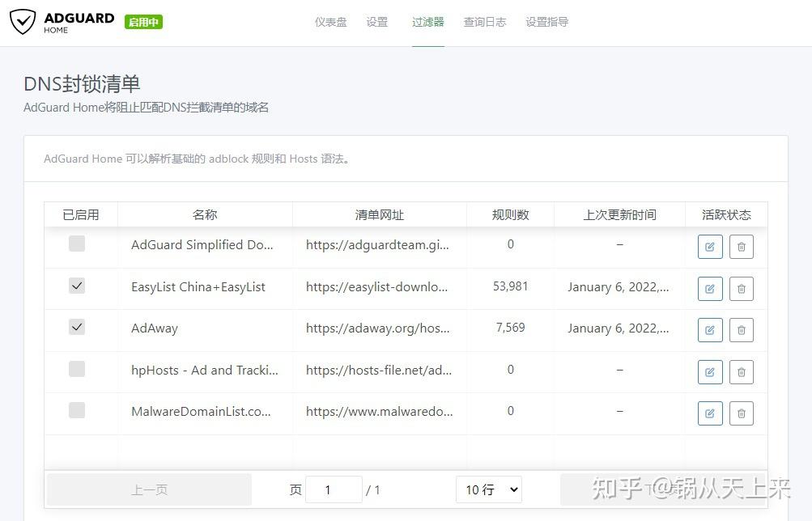This screenshot has height=521, width=812.
Task: Edit the MalwareDomainList filter entry
Action: pyautogui.click(x=710, y=413)
